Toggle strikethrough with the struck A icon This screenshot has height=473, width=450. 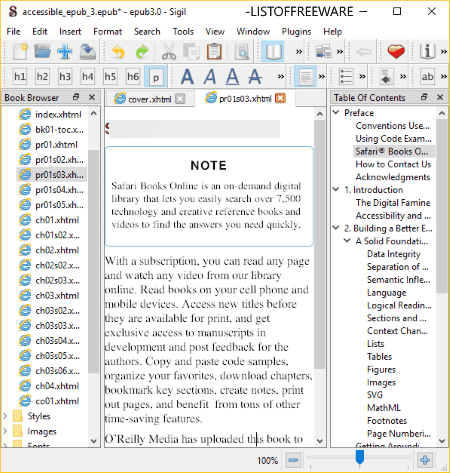click(255, 77)
